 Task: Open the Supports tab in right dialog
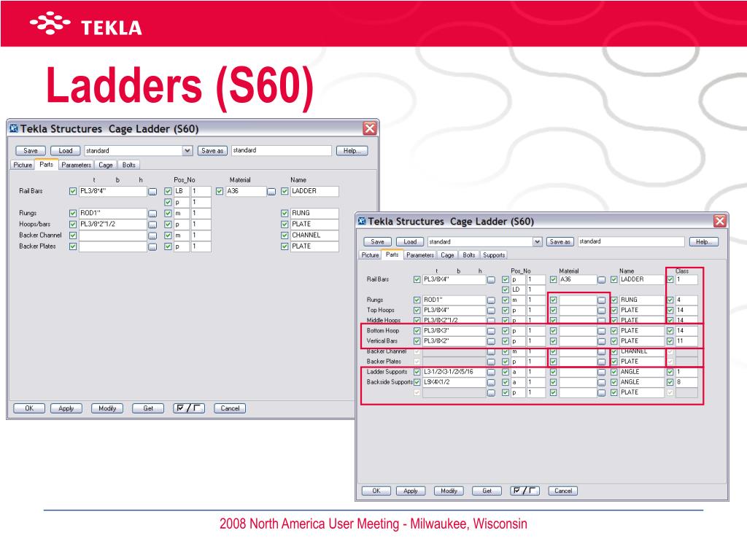click(494, 255)
